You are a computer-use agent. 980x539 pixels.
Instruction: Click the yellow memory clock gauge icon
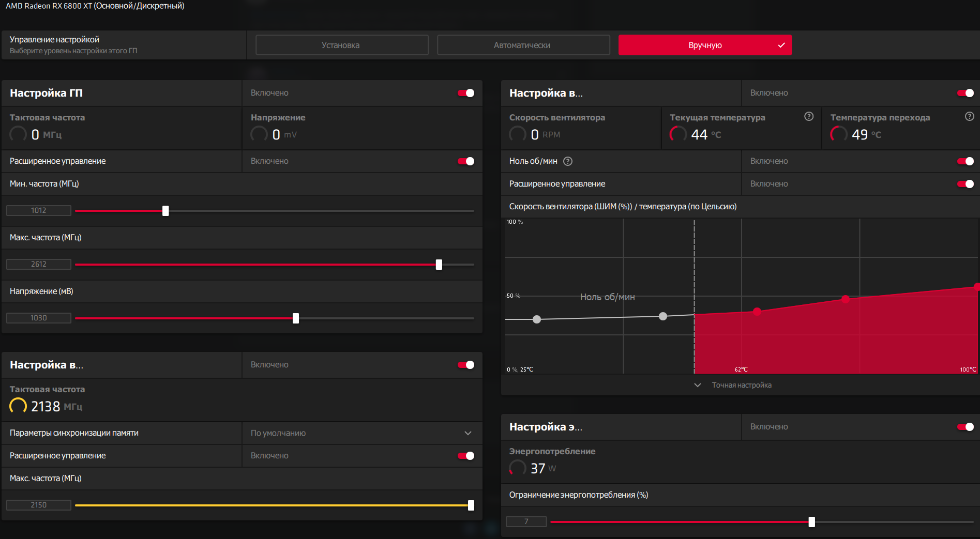18,406
